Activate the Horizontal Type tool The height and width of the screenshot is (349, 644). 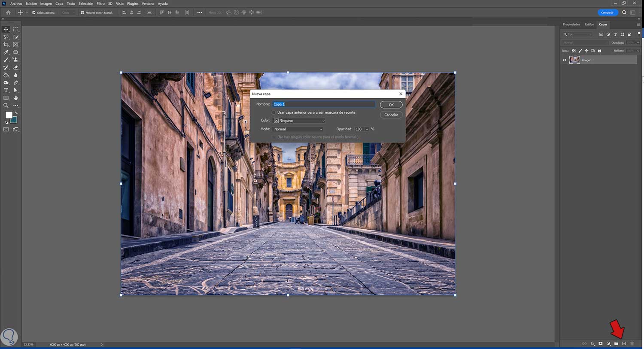(x=6, y=90)
